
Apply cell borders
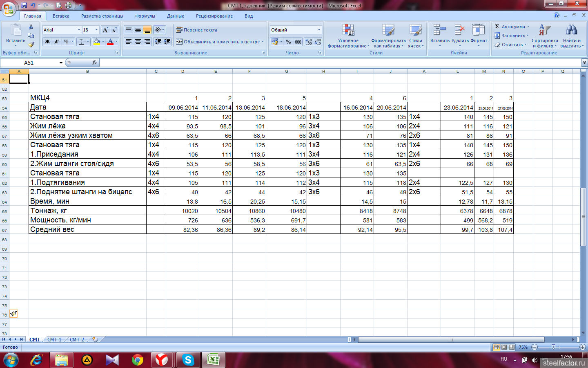coord(81,42)
